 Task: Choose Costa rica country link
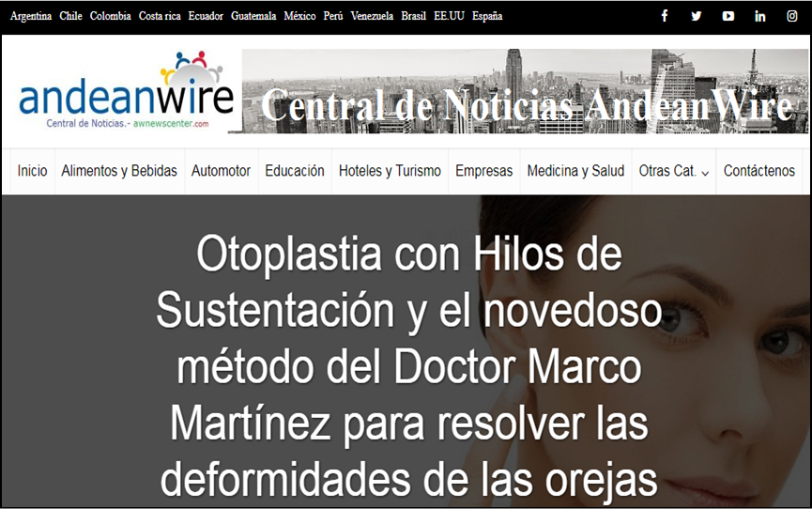pyautogui.click(x=160, y=16)
